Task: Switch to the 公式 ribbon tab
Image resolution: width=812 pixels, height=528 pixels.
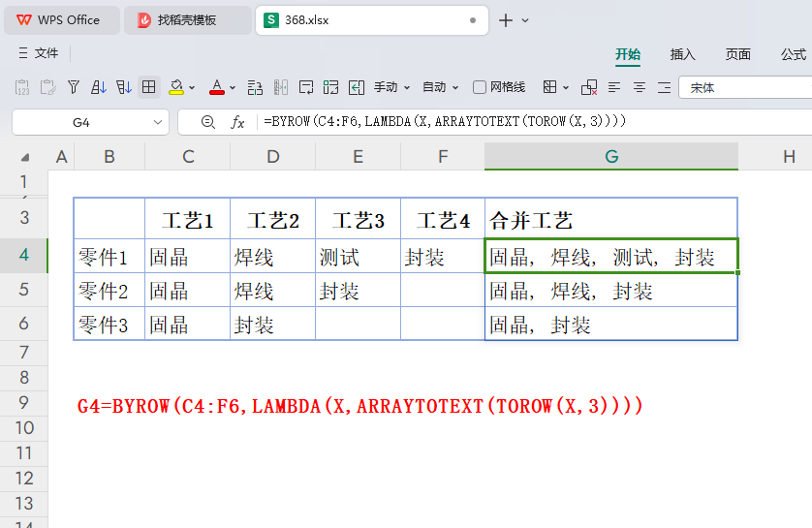Action: click(794, 54)
